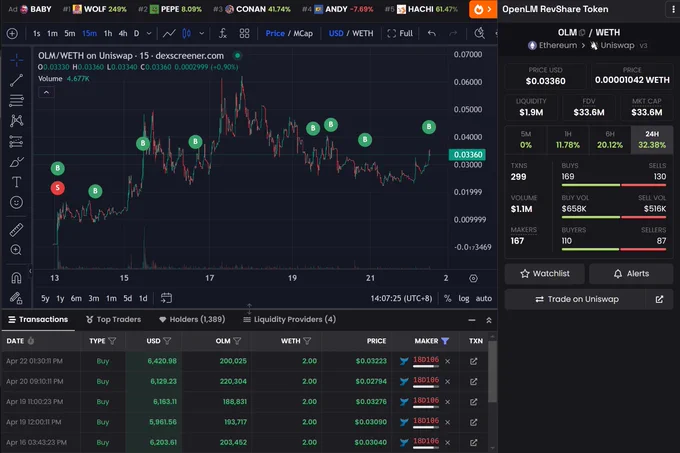The height and width of the screenshot is (453, 680).
Task: Click the red S sell marker on chart
Action: pyautogui.click(x=58, y=188)
